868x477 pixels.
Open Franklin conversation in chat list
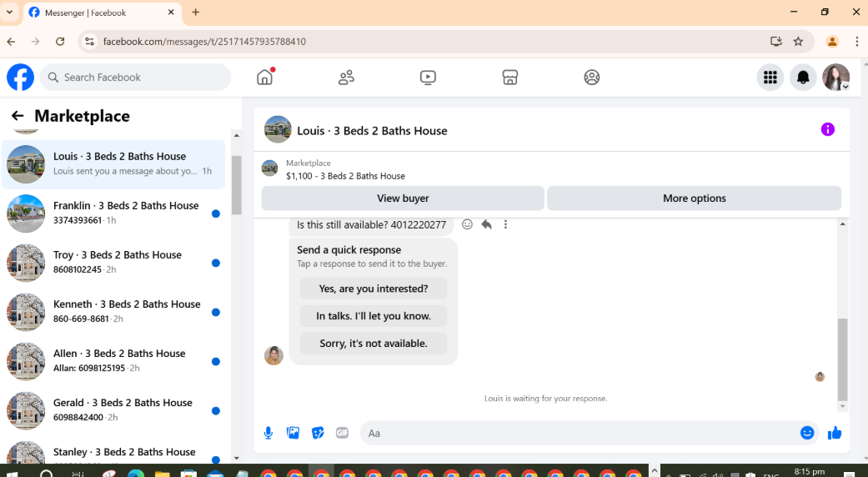point(113,213)
